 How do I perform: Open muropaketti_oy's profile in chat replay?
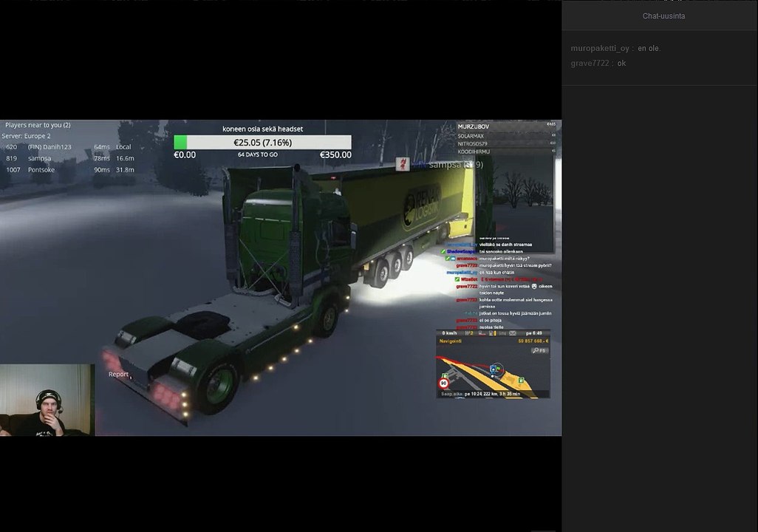pos(600,48)
